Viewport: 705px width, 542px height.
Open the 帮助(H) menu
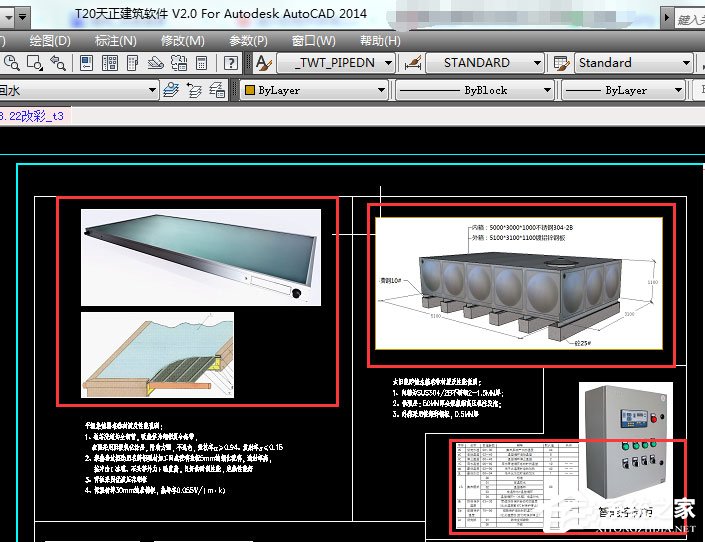[379, 41]
